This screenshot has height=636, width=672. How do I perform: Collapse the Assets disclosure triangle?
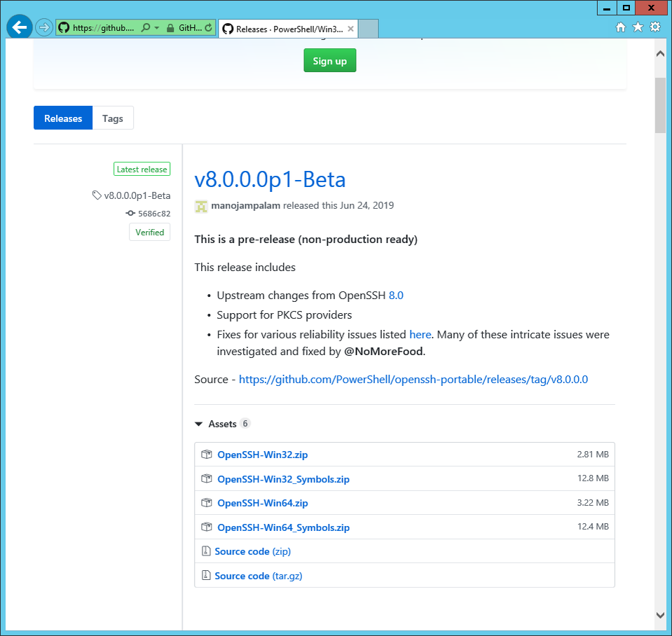tap(198, 424)
